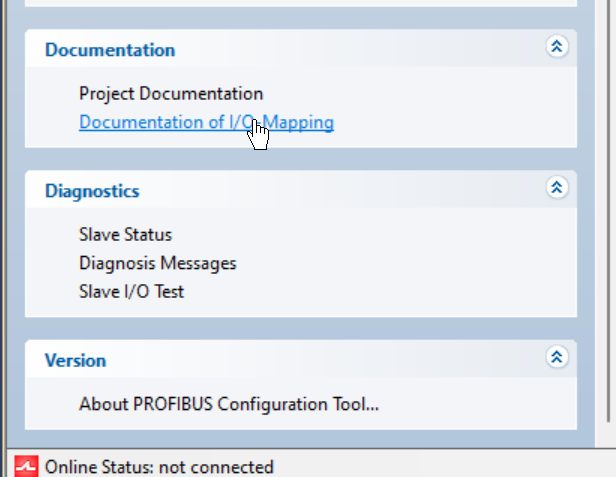616x477 pixels.
Task: Click the Online Status: not connected text
Action: coord(159,467)
